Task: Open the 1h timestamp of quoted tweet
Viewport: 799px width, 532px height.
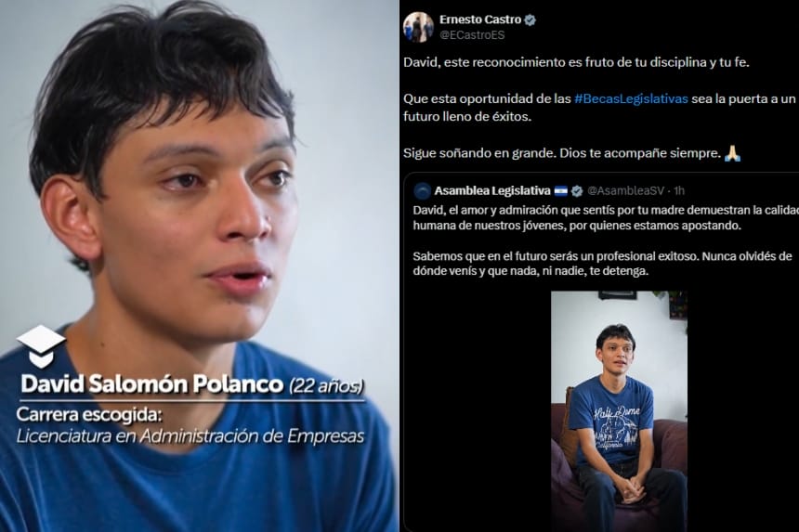Action: pyautogui.click(x=679, y=191)
